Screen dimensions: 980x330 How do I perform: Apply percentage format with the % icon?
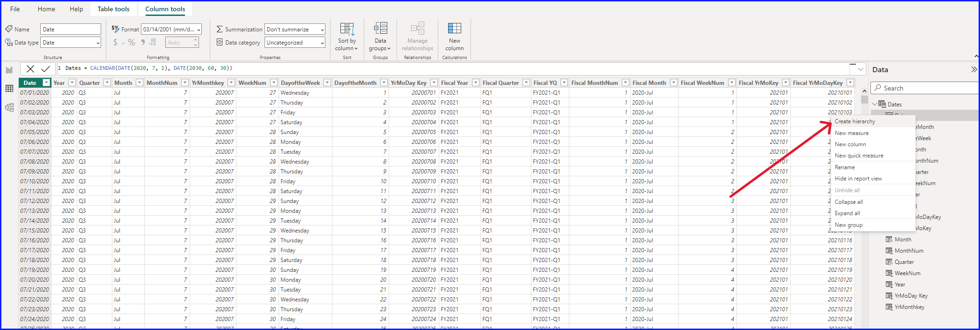(132, 43)
